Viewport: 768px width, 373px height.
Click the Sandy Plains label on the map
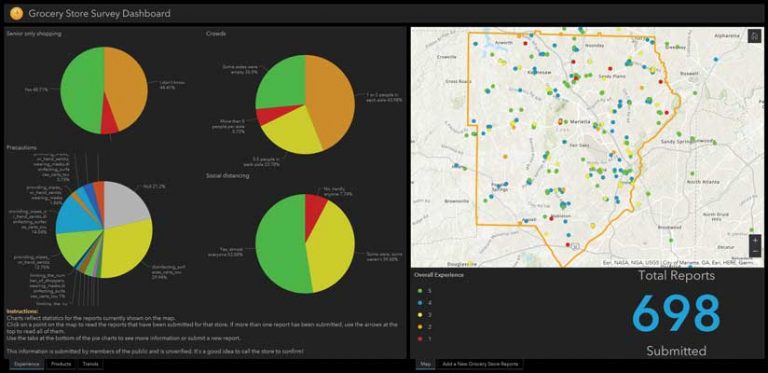612,77
